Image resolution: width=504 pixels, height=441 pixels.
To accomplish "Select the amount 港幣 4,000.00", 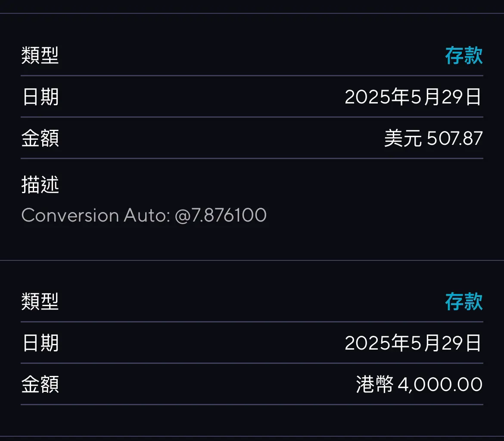I will pos(419,385).
